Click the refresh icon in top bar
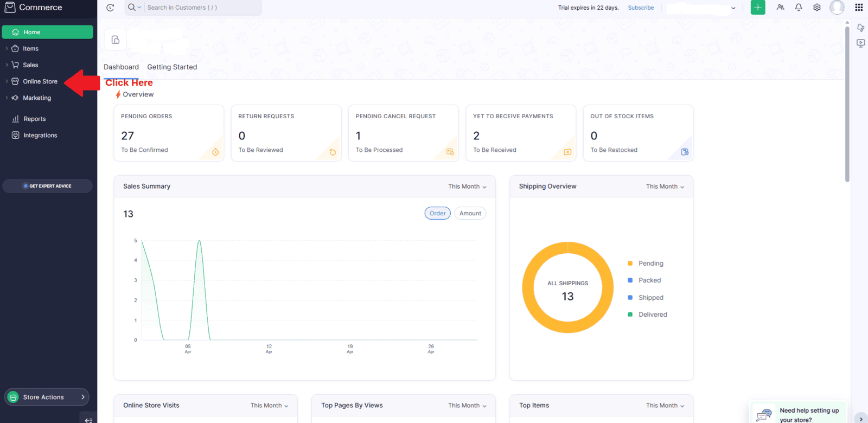 point(110,8)
